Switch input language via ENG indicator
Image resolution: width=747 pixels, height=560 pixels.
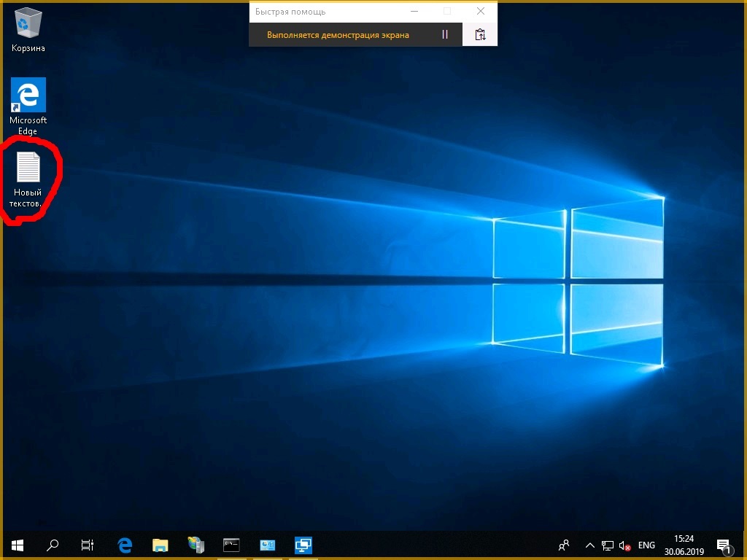coord(646,545)
